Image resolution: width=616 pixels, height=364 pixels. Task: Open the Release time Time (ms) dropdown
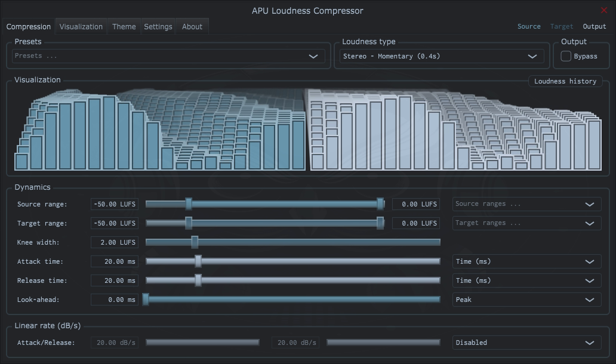pos(525,280)
